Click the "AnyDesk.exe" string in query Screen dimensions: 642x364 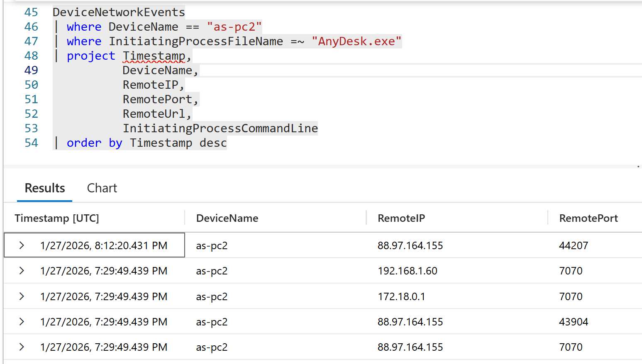(x=356, y=41)
